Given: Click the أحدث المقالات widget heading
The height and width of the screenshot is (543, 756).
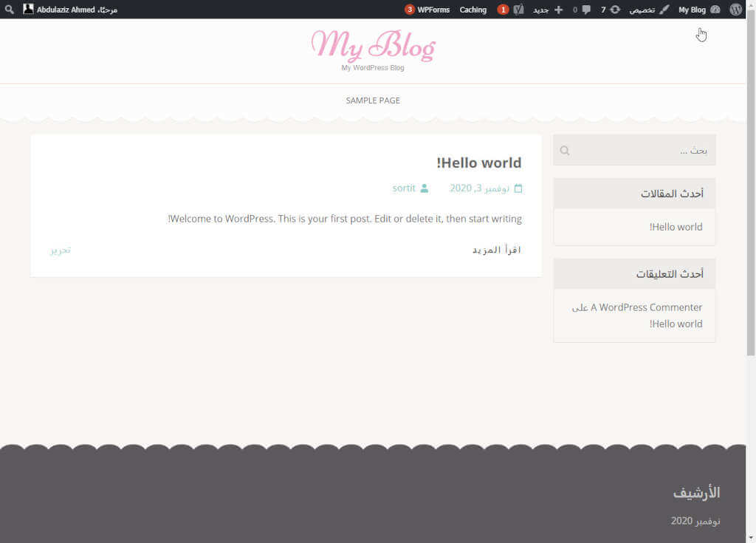Looking at the screenshot, I should (672, 194).
